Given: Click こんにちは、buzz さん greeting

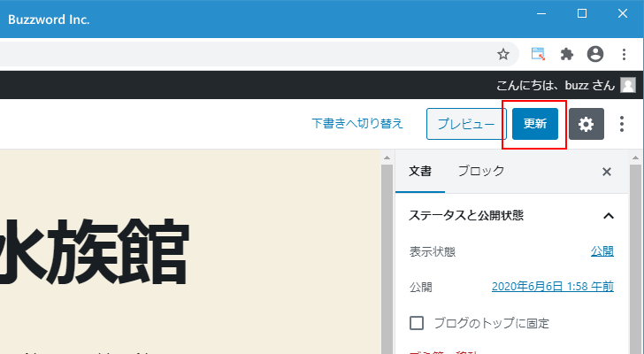Looking at the screenshot, I should click(556, 86).
